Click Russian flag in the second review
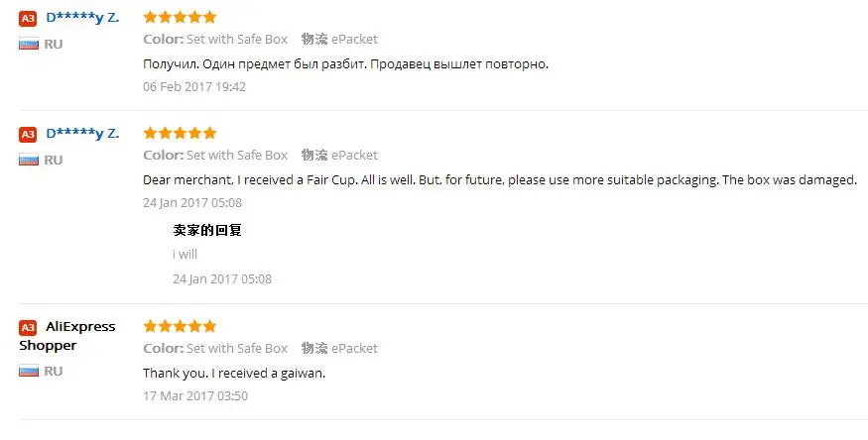This screenshot has width=868, height=440. [x=29, y=161]
